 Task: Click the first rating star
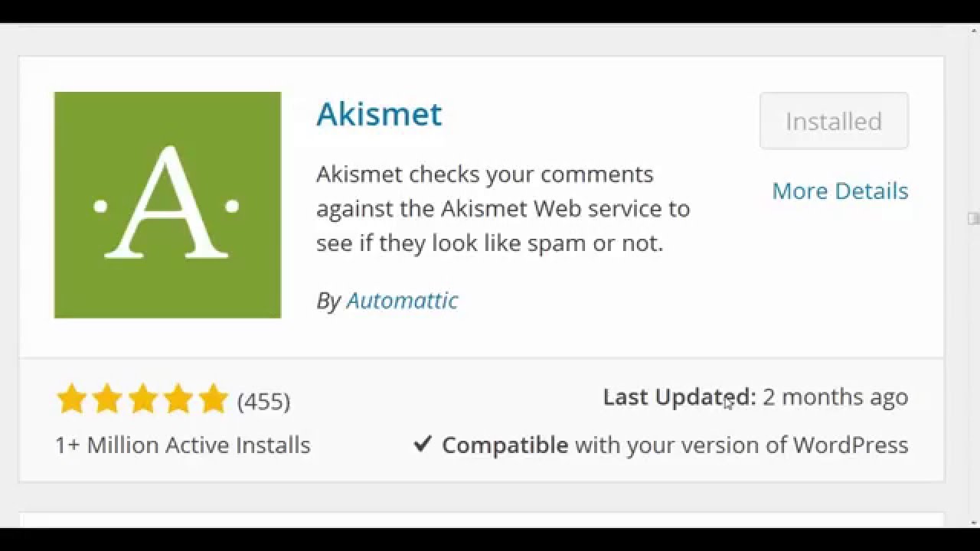pyautogui.click(x=71, y=399)
